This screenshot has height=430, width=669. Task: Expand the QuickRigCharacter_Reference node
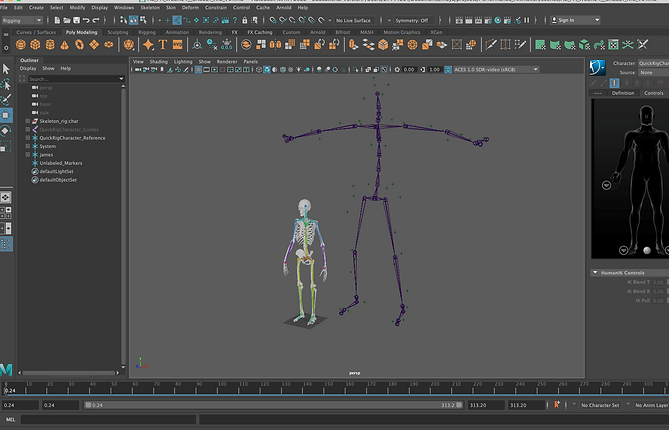pos(28,138)
